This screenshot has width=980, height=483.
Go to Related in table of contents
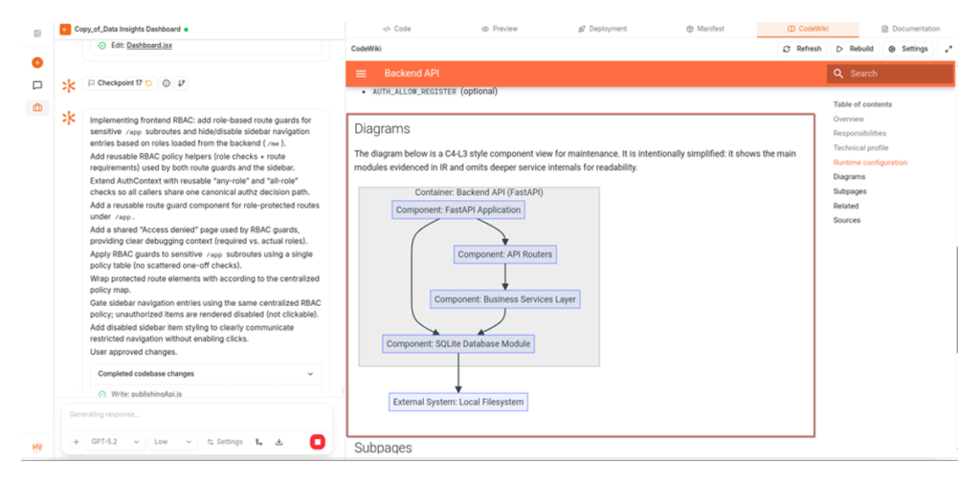pos(846,206)
